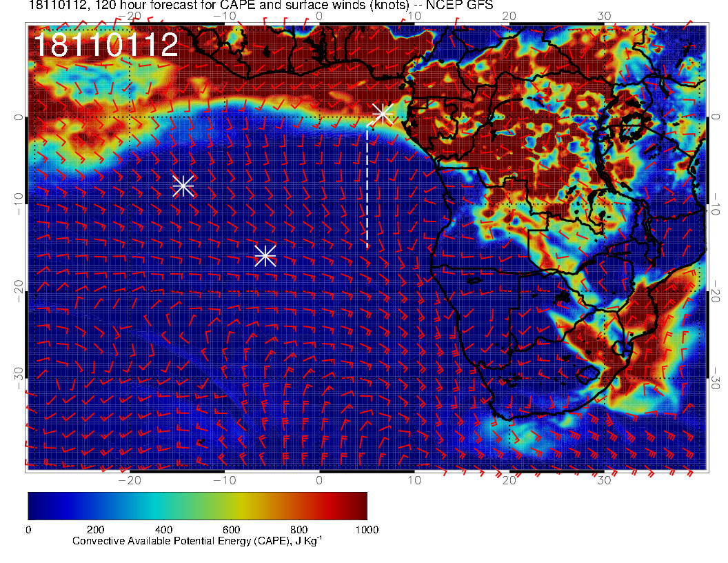Click the large white 18110112 timestamp label
The image size is (728, 563).
[105, 46]
